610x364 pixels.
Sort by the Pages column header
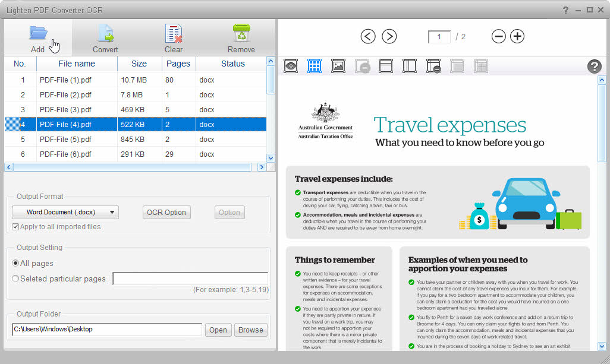(178, 64)
